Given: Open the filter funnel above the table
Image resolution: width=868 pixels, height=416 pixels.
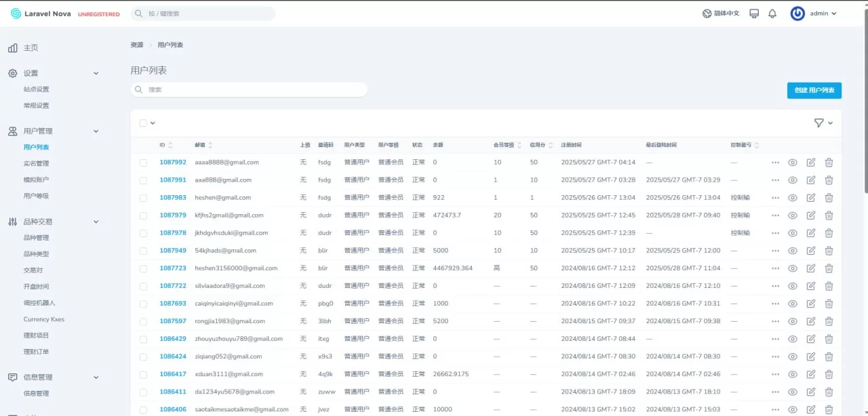Looking at the screenshot, I should [x=819, y=123].
